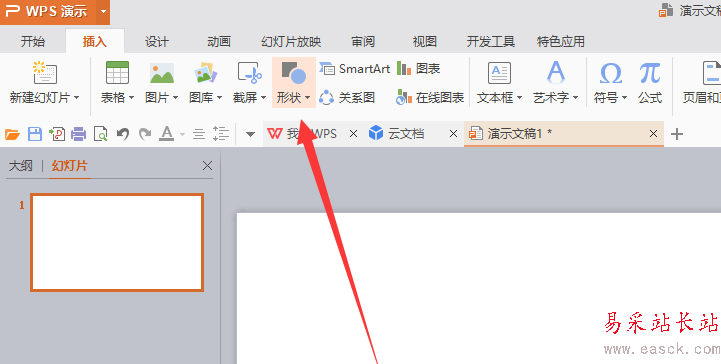Image resolution: width=721 pixels, height=364 pixels.
Task: Click the print icon
Action: (x=79, y=134)
